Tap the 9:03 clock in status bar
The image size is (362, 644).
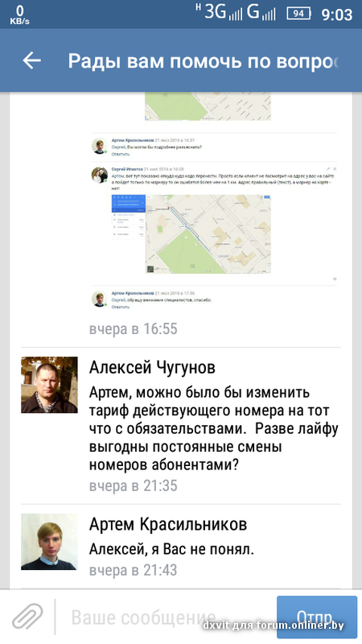click(x=336, y=14)
